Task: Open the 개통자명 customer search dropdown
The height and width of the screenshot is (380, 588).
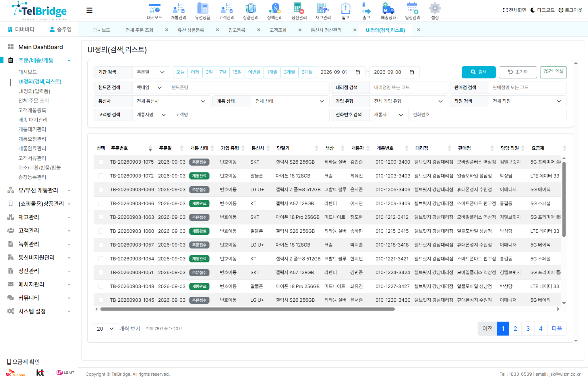Action: click(x=151, y=115)
